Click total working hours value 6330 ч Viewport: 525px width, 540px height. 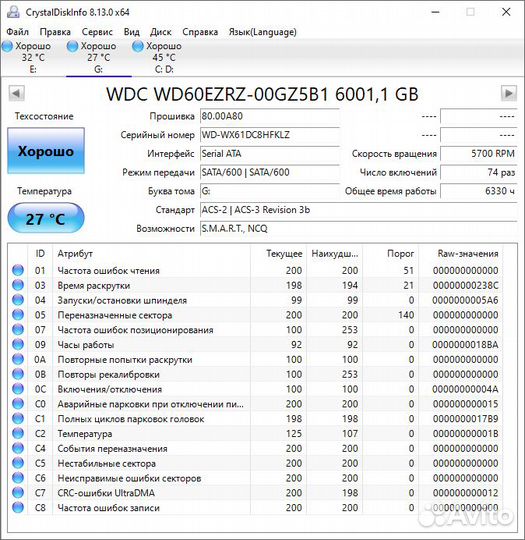pyautogui.click(x=478, y=191)
